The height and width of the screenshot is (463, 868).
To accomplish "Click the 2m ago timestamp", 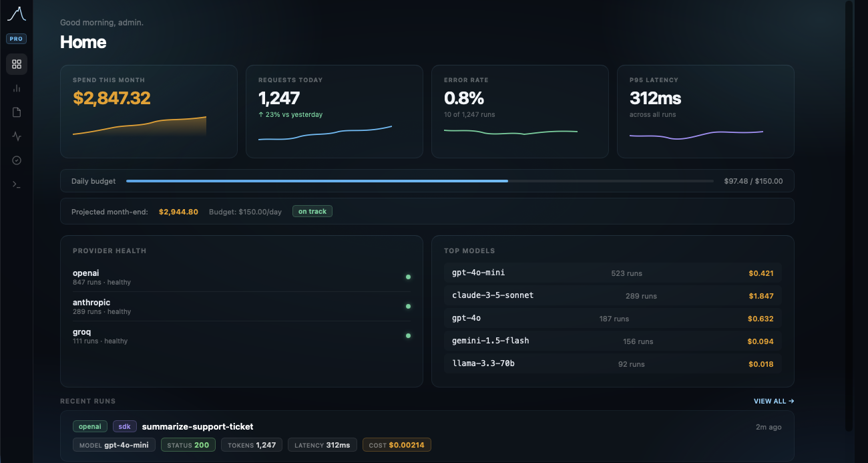I will pos(769,427).
